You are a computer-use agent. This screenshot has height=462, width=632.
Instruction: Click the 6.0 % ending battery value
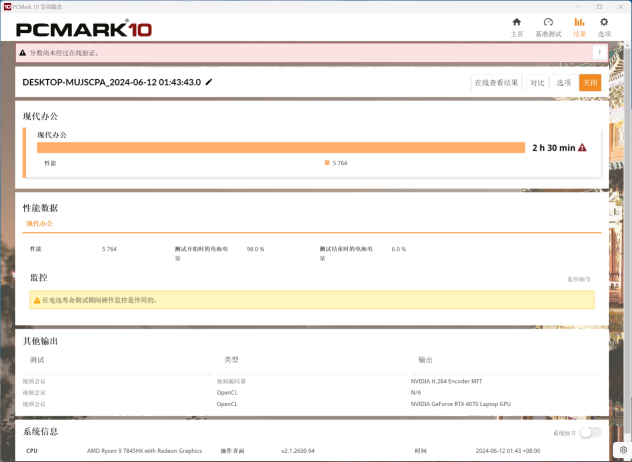tap(399, 249)
